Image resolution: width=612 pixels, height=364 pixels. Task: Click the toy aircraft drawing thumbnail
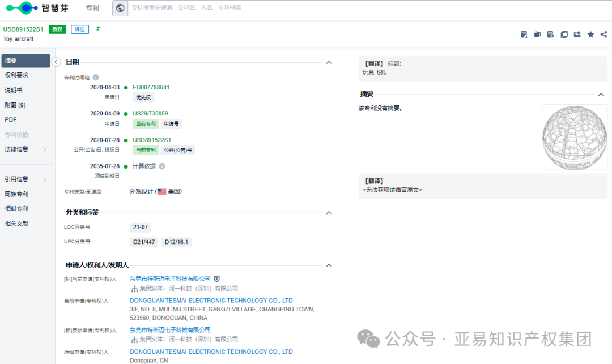[574, 137]
